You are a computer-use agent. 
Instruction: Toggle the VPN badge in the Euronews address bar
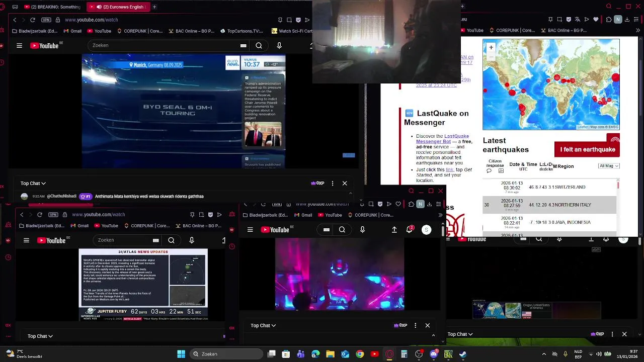(x=46, y=20)
